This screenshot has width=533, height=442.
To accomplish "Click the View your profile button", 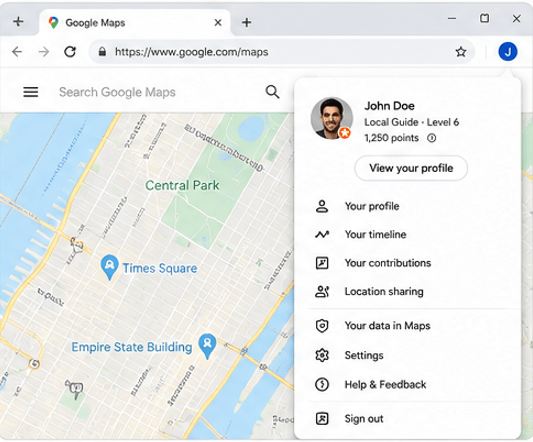I will pos(411,168).
